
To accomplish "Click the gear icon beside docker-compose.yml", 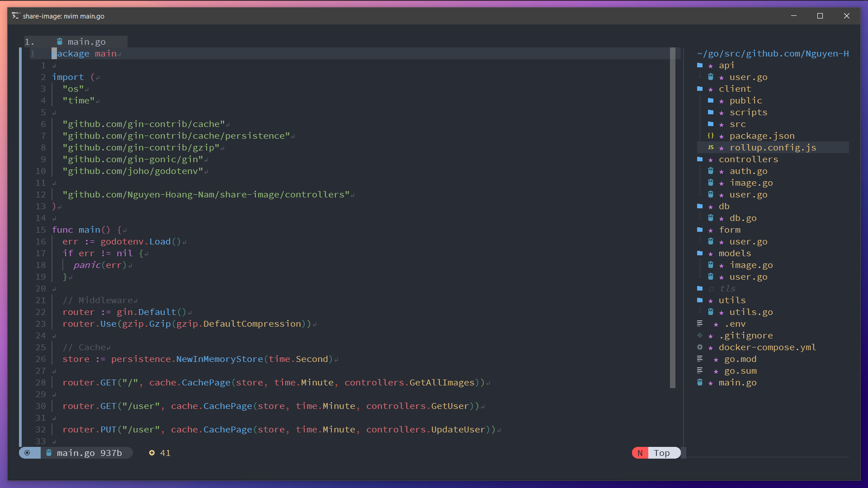I will click(700, 347).
